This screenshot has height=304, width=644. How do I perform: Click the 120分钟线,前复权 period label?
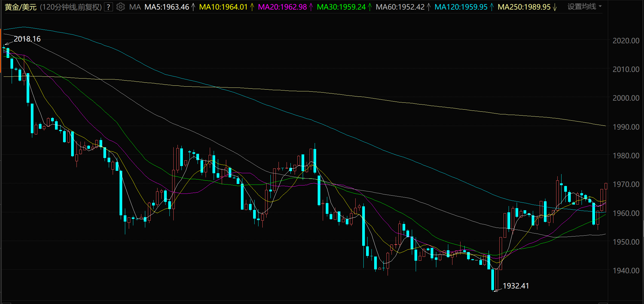tap(71, 7)
